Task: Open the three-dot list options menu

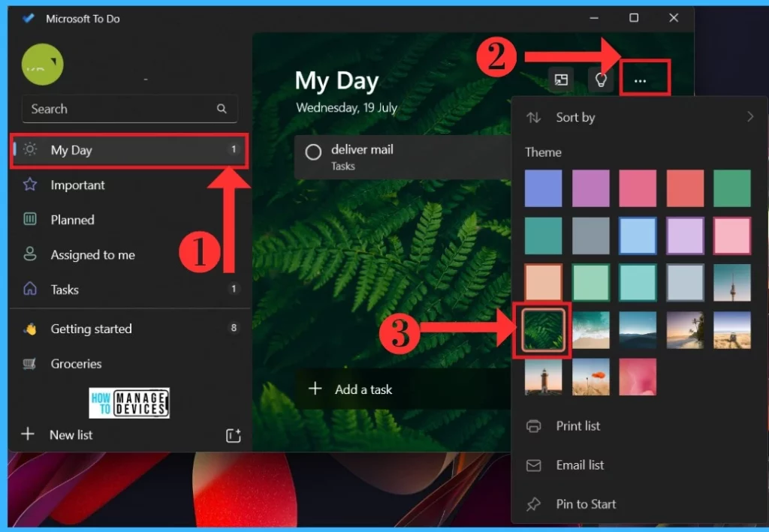Action: [x=640, y=81]
